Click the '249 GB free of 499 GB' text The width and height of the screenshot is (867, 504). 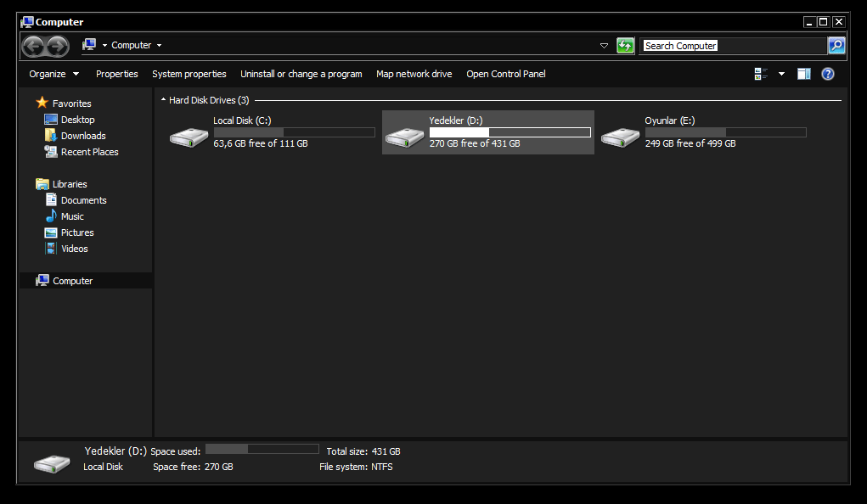point(690,143)
